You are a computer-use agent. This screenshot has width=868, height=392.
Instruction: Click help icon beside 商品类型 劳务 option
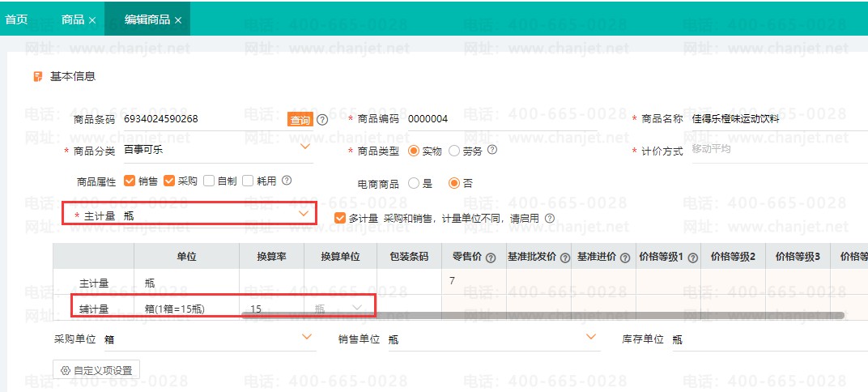pos(491,150)
